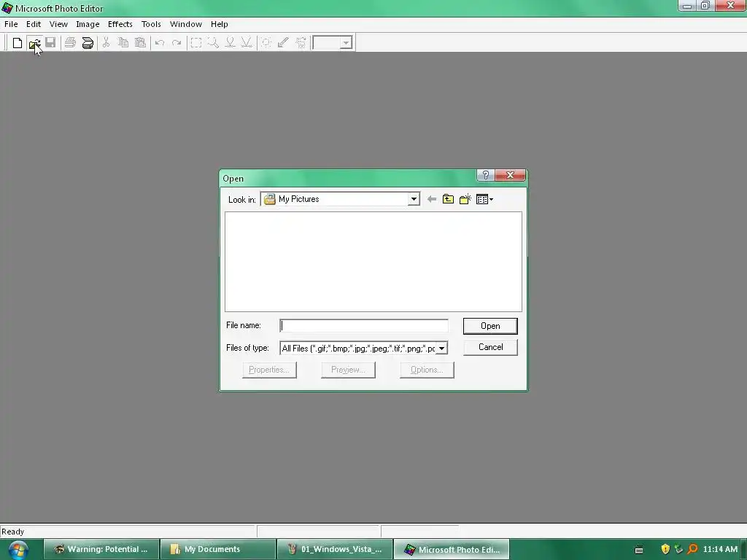The height and width of the screenshot is (560, 747).
Task: Expand the Look in folder dropdown
Action: (x=414, y=199)
